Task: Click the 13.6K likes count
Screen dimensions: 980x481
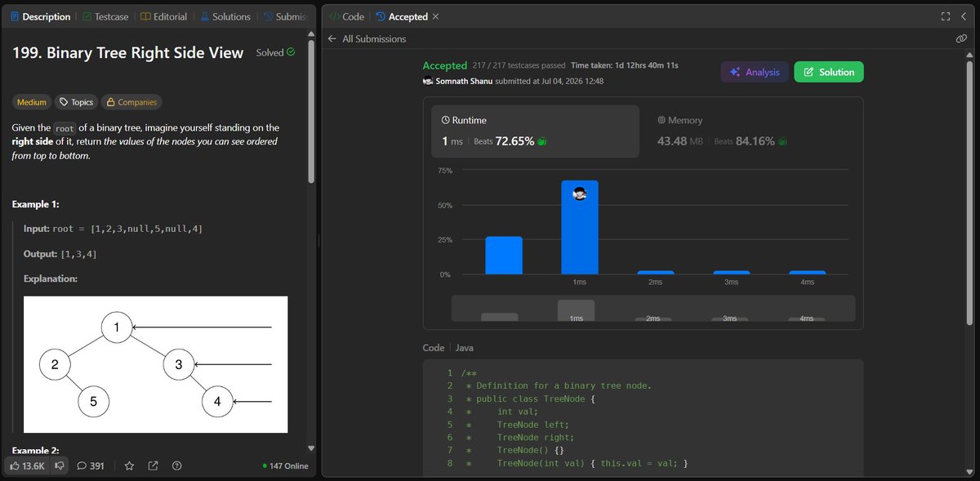Action: pyautogui.click(x=34, y=465)
